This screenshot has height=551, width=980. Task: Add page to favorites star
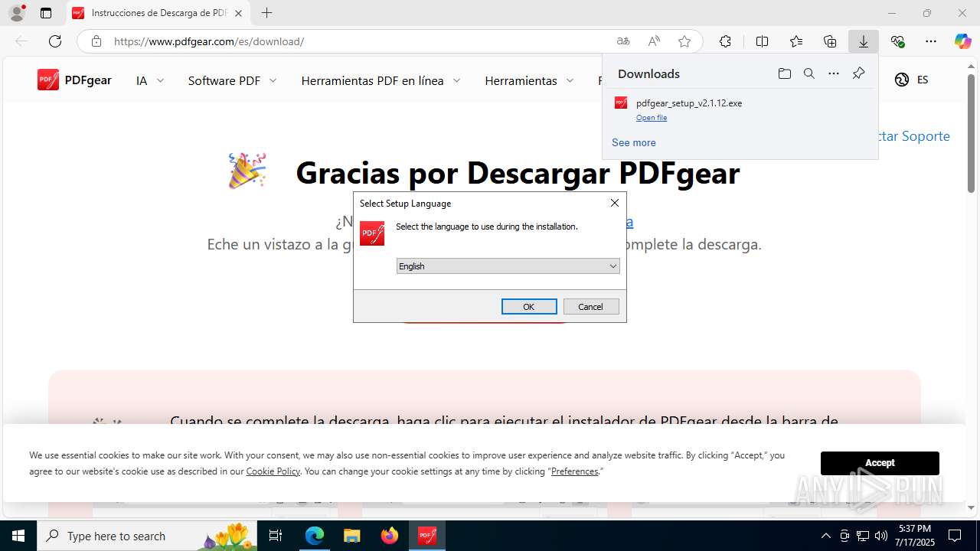pos(684,41)
